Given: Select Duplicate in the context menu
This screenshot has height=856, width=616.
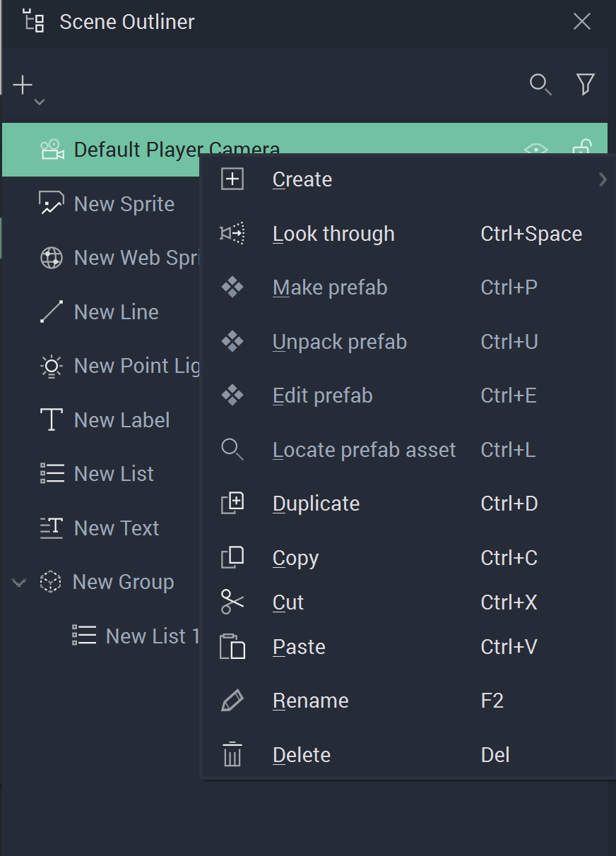Looking at the screenshot, I should coord(316,504).
